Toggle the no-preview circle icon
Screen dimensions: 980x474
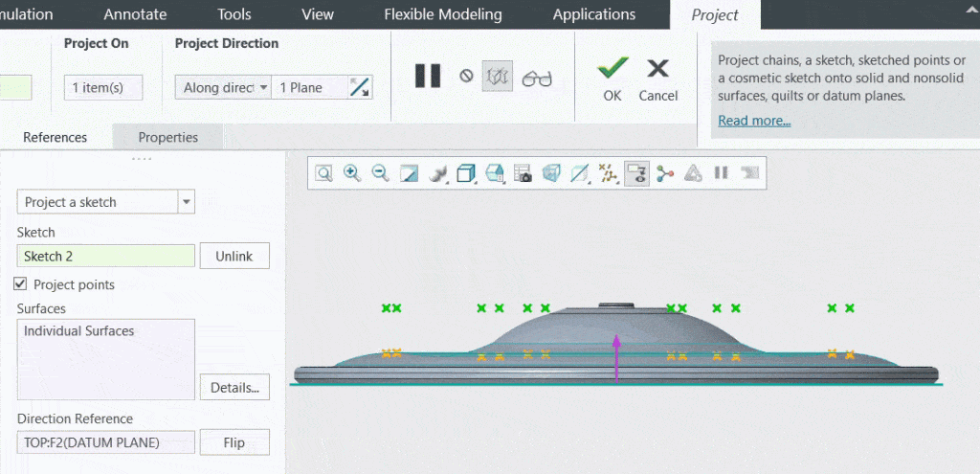(x=466, y=77)
